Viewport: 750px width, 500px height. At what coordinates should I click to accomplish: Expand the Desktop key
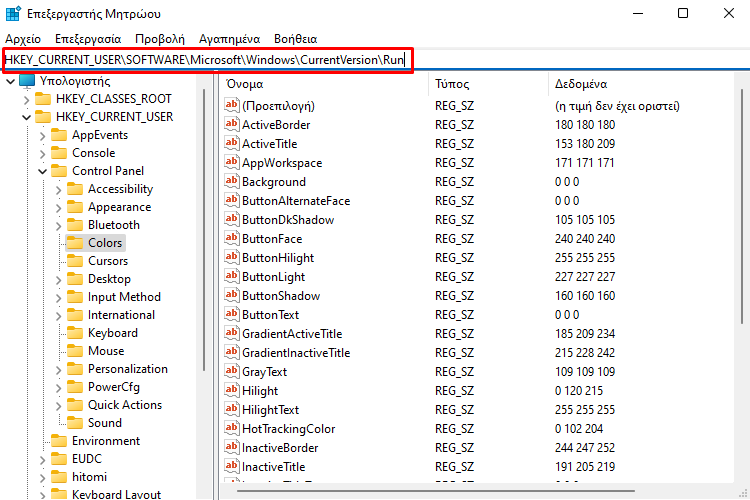click(58, 279)
